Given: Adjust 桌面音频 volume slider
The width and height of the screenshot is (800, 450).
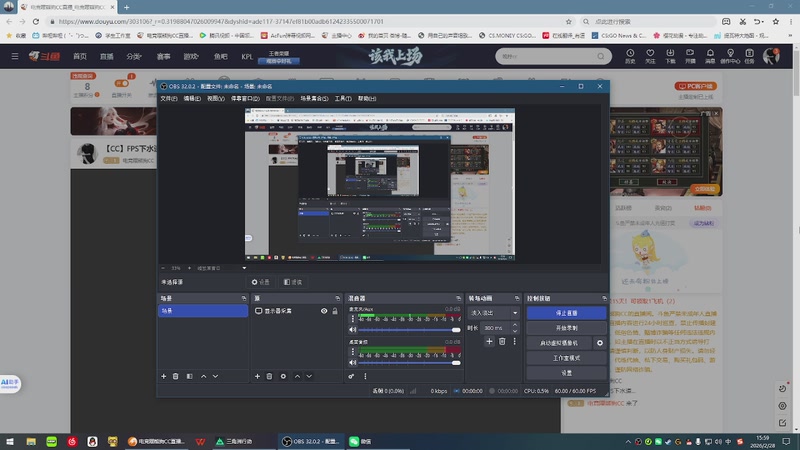Looking at the screenshot, I should tap(409, 363).
